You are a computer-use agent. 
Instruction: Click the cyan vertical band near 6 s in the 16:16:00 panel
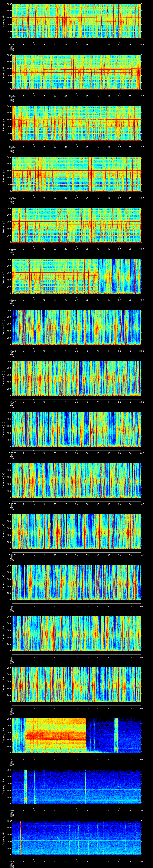tap(26, 787)
